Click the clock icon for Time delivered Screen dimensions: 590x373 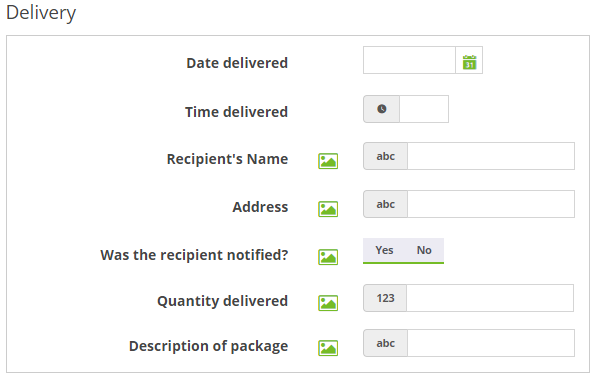click(382, 109)
